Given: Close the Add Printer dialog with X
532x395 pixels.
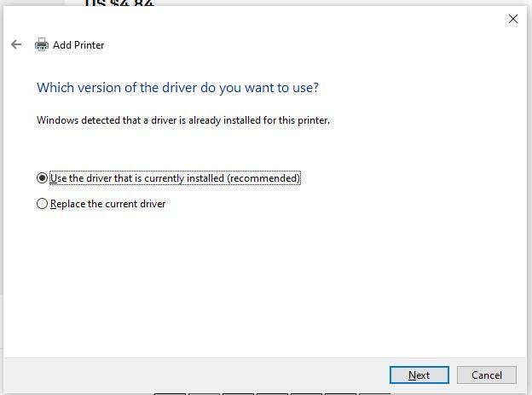Looking at the screenshot, I should 513,19.
